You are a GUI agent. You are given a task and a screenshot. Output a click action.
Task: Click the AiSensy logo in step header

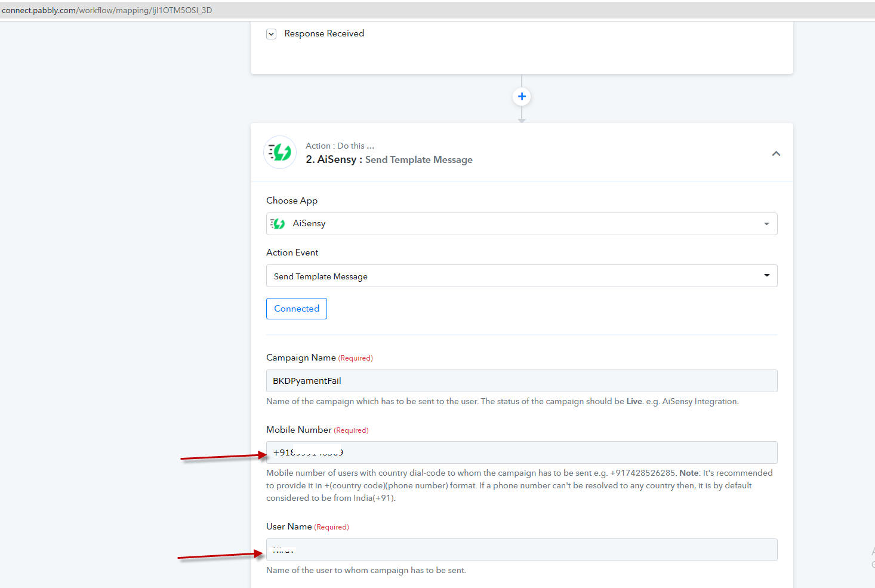click(x=280, y=153)
